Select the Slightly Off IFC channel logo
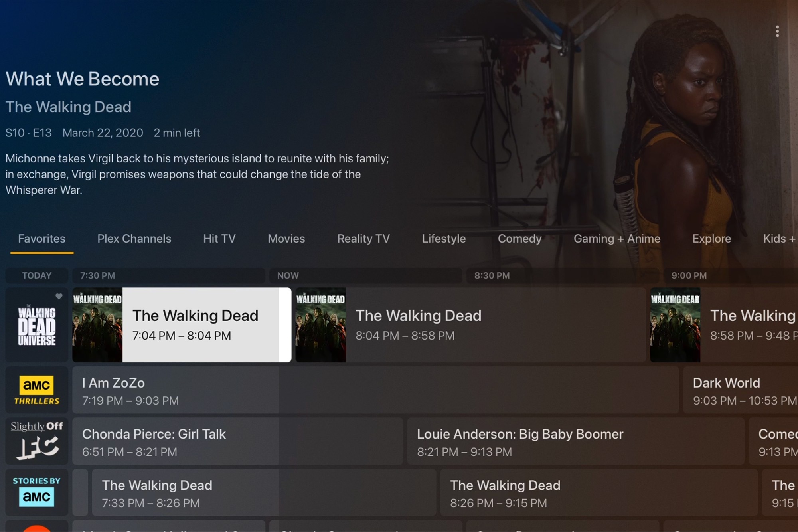 click(x=37, y=441)
